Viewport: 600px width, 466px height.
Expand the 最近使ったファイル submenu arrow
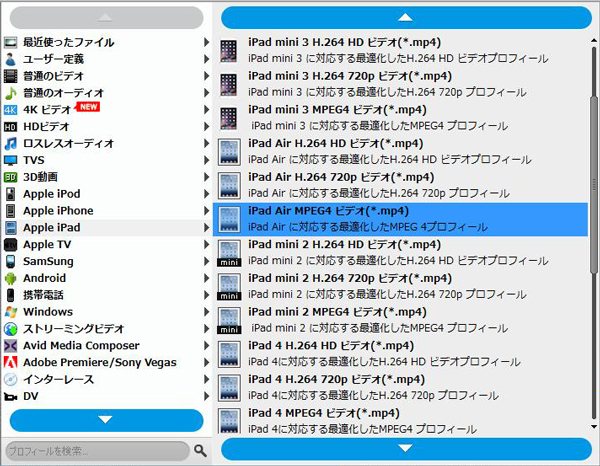[206, 42]
